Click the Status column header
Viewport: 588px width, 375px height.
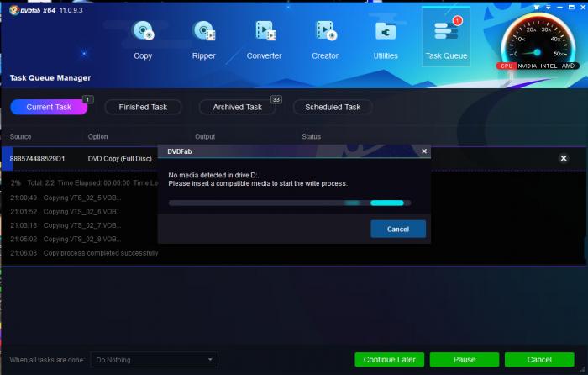(x=312, y=137)
